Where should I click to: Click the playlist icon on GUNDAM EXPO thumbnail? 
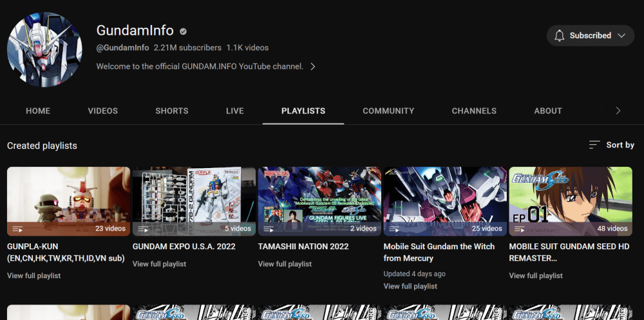click(x=143, y=229)
